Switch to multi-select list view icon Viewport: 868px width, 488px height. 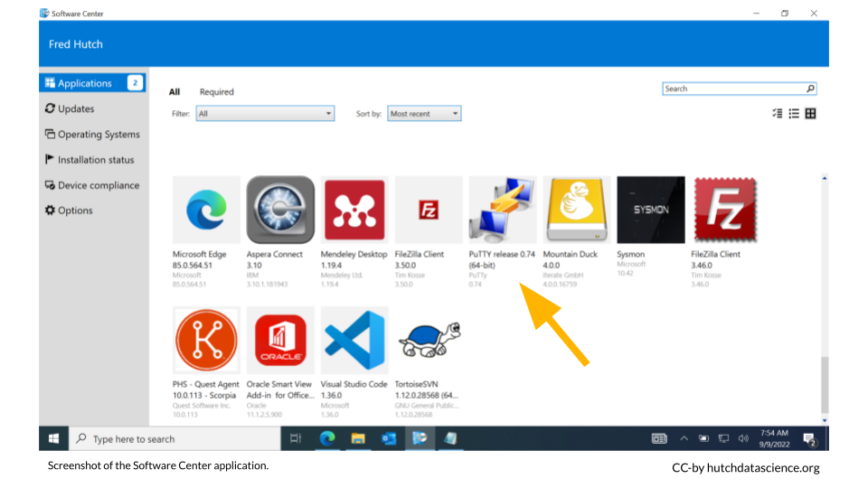tap(778, 114)
